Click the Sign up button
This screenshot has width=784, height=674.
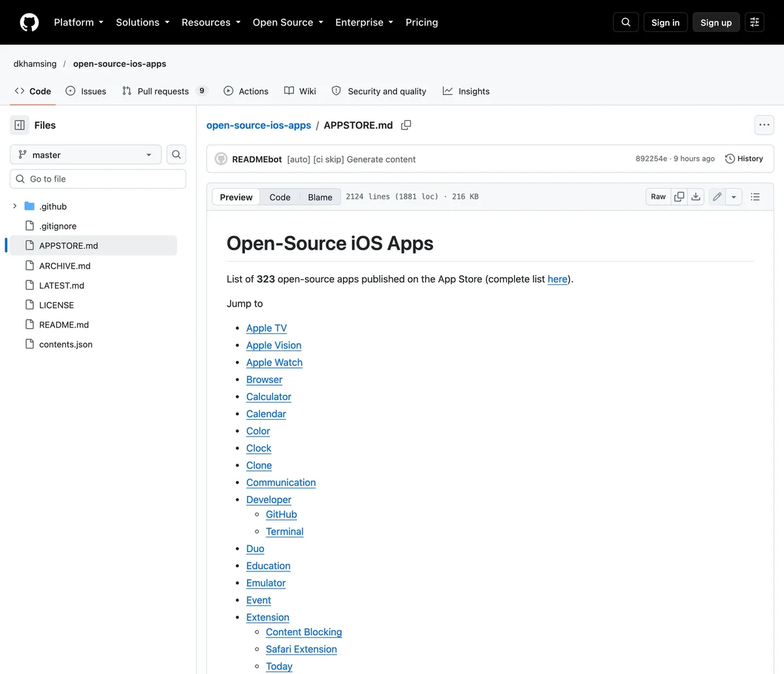(716, 22)
